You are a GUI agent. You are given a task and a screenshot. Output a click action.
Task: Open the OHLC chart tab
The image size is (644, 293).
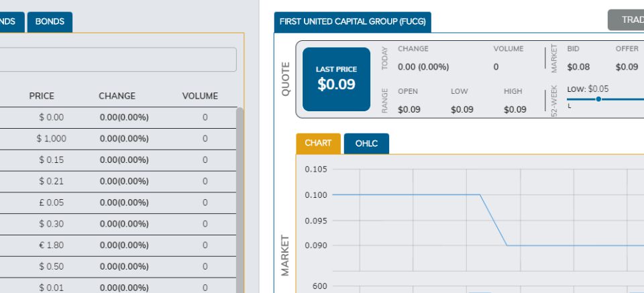tap(366, 143)
